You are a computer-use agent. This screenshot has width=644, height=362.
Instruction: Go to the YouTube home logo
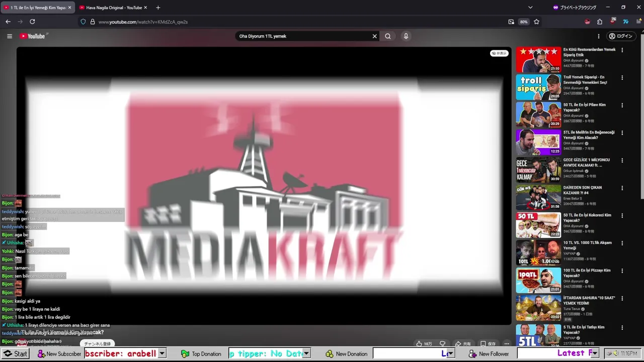point(33,36)
